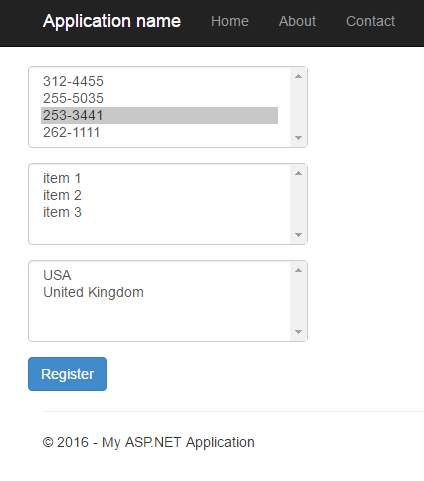Pick item 2 in the list
This screenshot has width=424, height=481.
tap(159, 195)
